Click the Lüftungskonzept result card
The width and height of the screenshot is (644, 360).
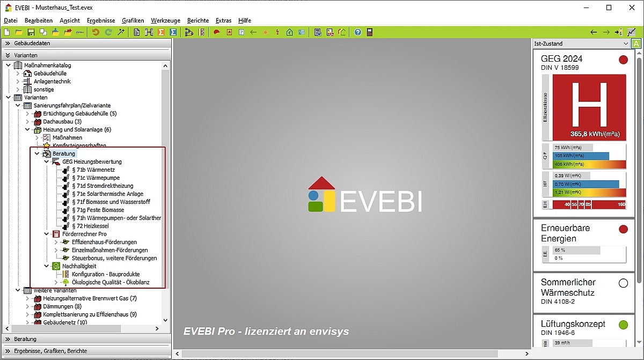(583, 331)
